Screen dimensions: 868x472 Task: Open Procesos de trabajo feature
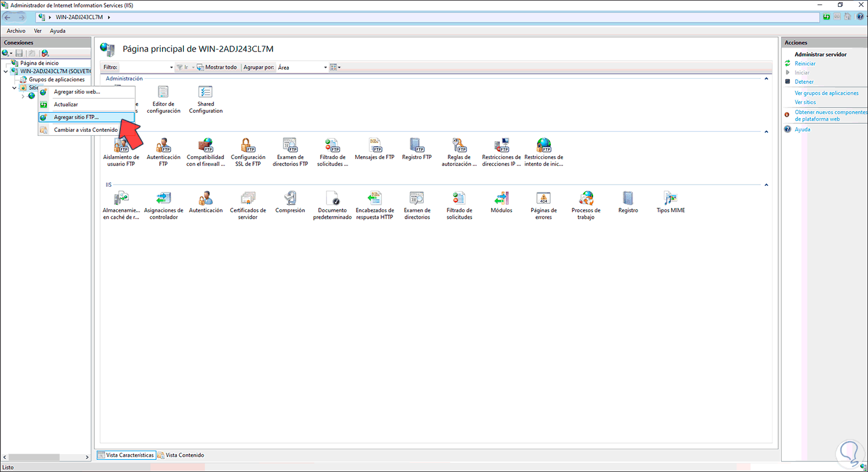586,206
